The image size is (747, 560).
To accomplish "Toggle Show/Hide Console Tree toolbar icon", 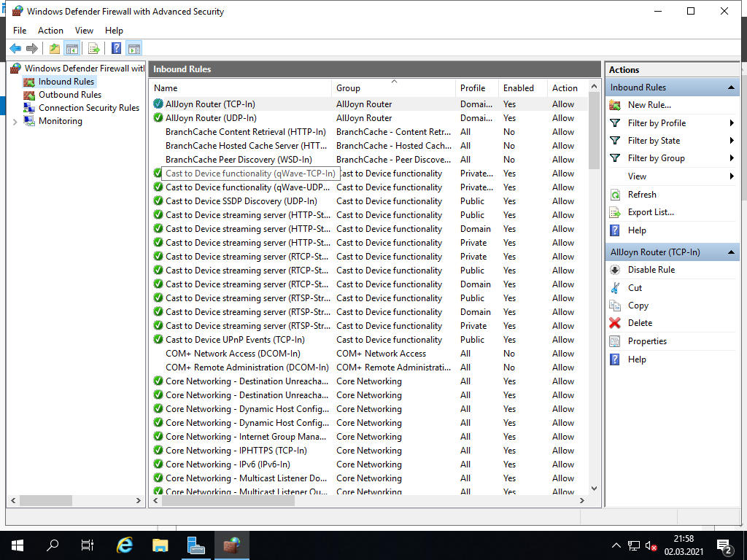I will click(x=71, y=48).
